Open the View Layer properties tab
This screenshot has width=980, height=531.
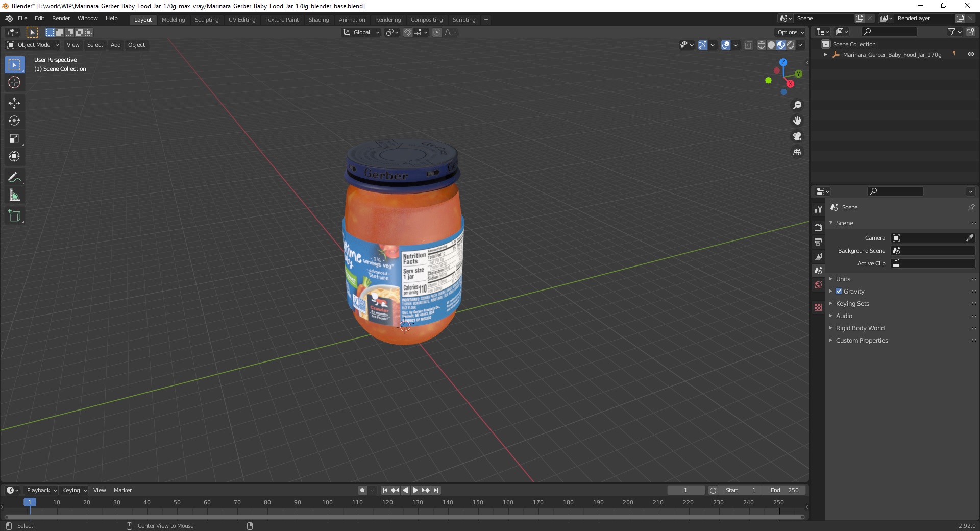(818, 256)
